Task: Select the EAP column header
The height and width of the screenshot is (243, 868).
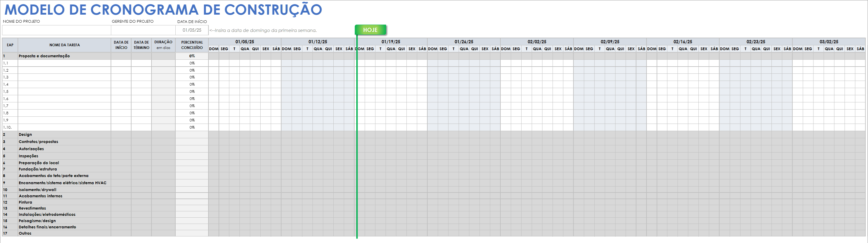Action: click(10, 45)
